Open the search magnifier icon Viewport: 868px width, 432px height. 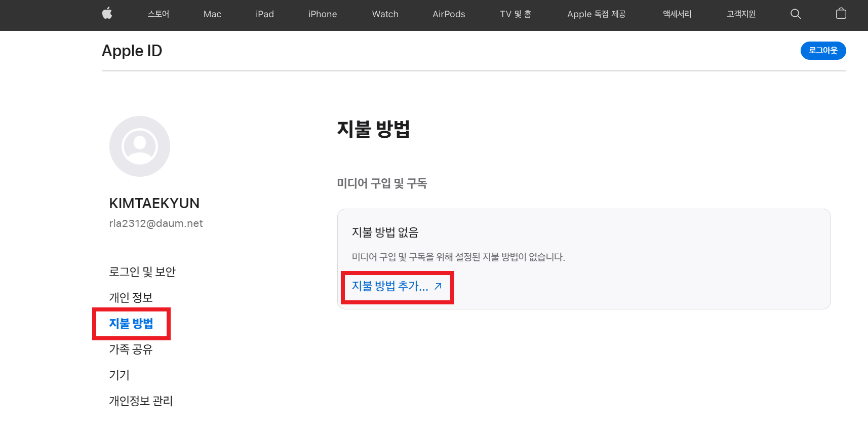(796, 14)
